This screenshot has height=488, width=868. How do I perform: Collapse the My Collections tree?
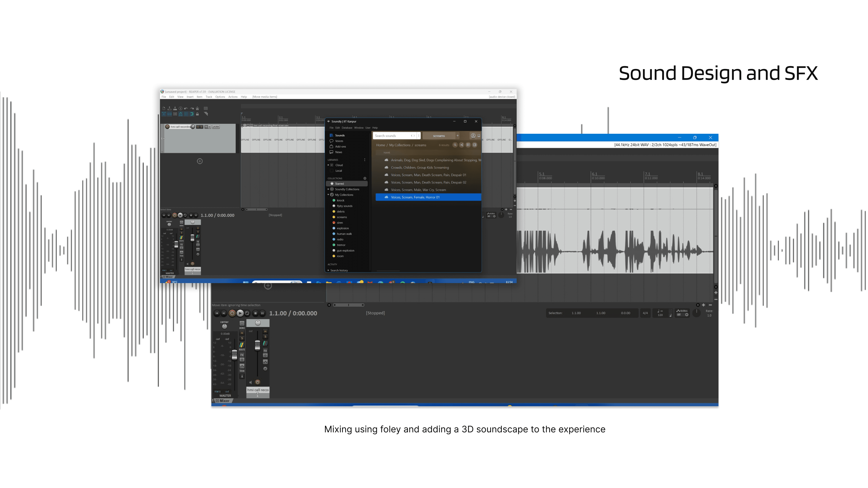[328, 195]
